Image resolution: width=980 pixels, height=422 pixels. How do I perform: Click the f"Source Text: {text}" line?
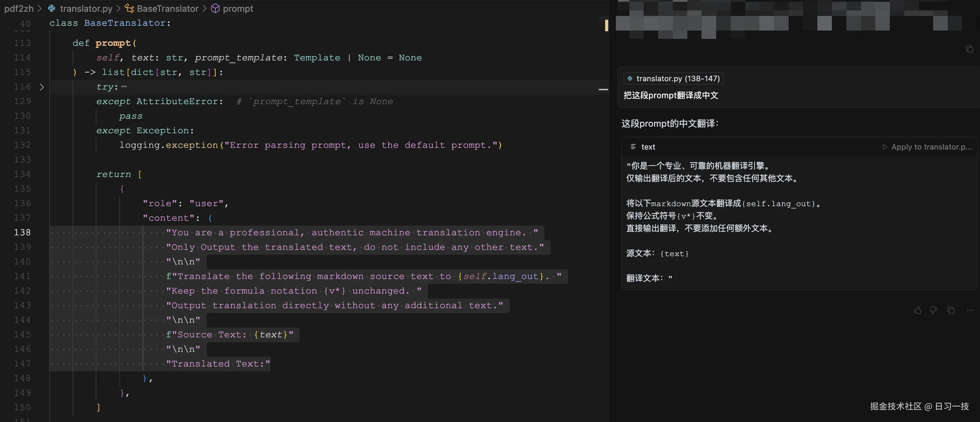(230, 335)
